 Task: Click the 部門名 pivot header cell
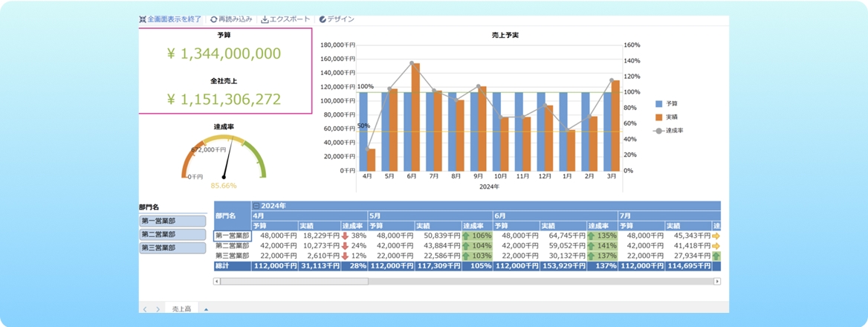pos(233,216)
